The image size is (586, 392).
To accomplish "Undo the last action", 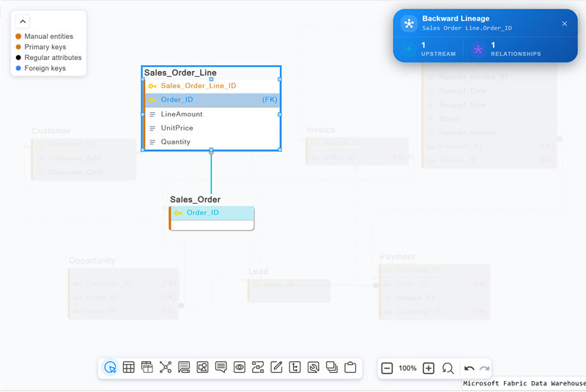I will (x=469, y=369).
